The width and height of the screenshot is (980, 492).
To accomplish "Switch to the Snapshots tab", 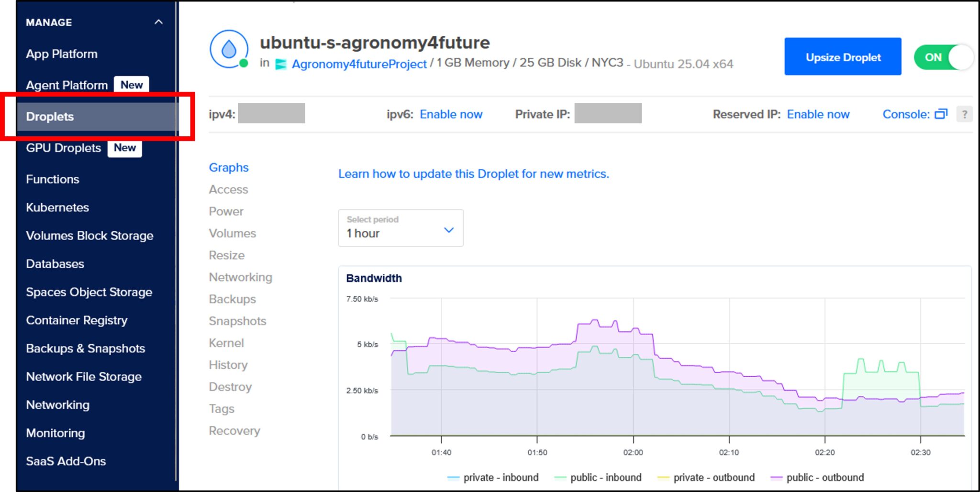I will point(237,321).
